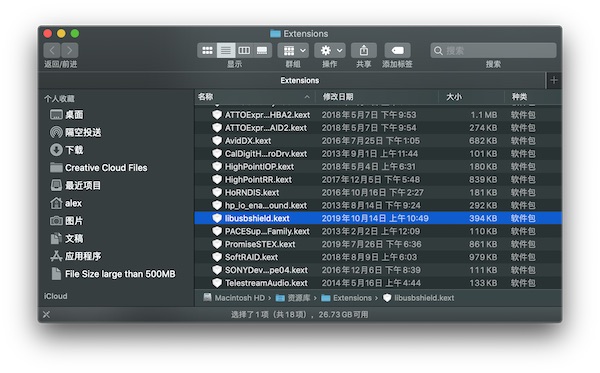Select HighPointIOP.kext file
The image size is (600, 373).
(378, 167)
